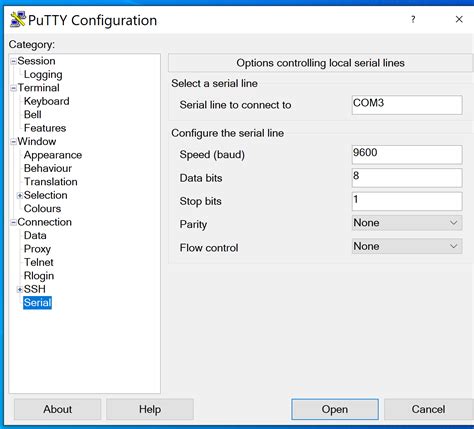Click the Help button
This screenshot has width=474, height=429.
[150, 409]
